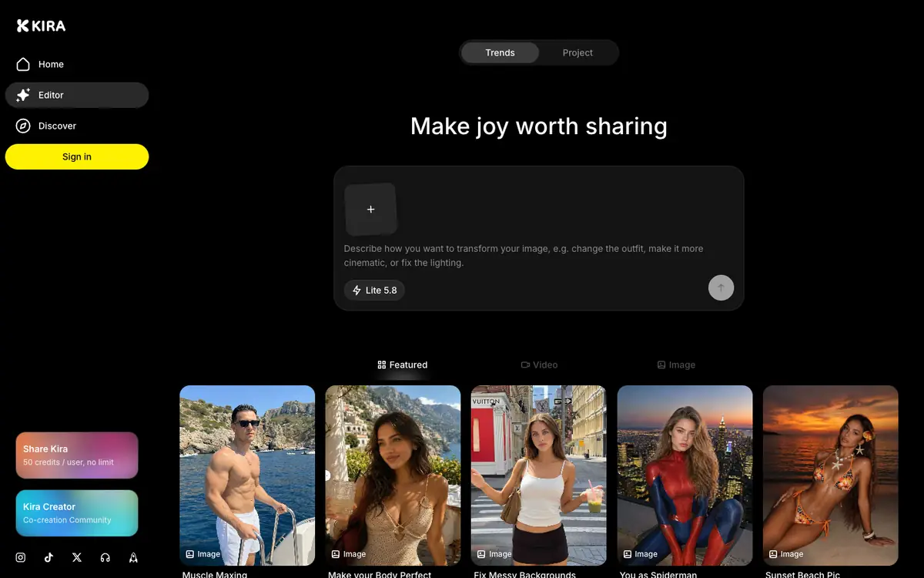Open the Make your Body Perfect thumbnail

pyautogui.click(x=393, y=476)
